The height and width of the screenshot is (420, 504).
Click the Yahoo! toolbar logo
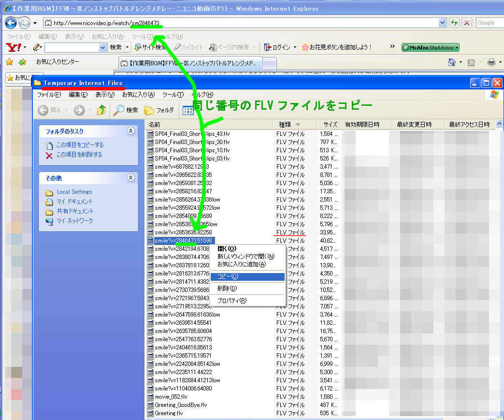coord(14,47)
